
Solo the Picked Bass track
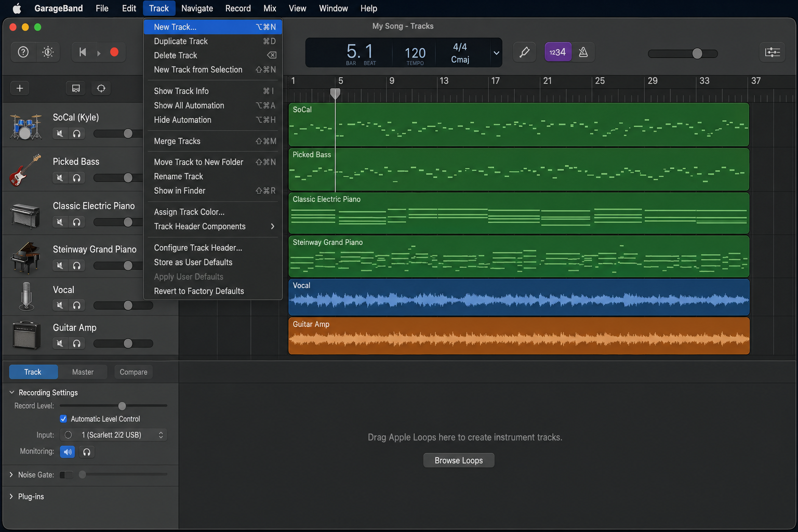pyautogui.click(x=76, y=178)
